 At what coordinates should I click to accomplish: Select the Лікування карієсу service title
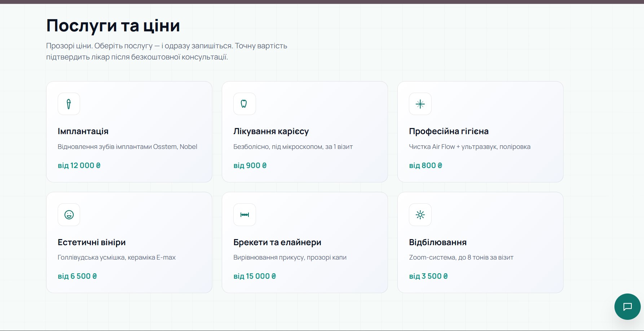tap(271, 131)
